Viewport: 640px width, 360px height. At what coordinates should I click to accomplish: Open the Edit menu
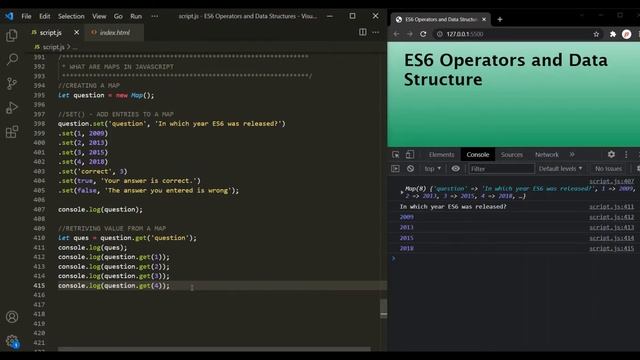pos(44,16)
